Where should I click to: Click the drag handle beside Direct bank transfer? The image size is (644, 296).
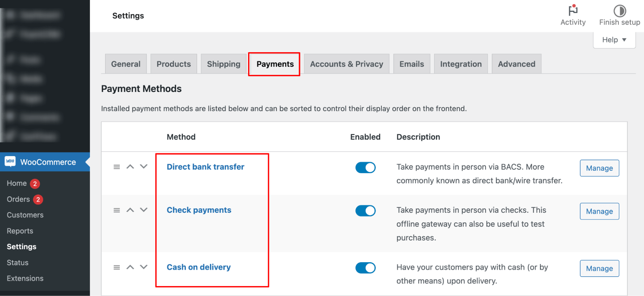point(116,167)
